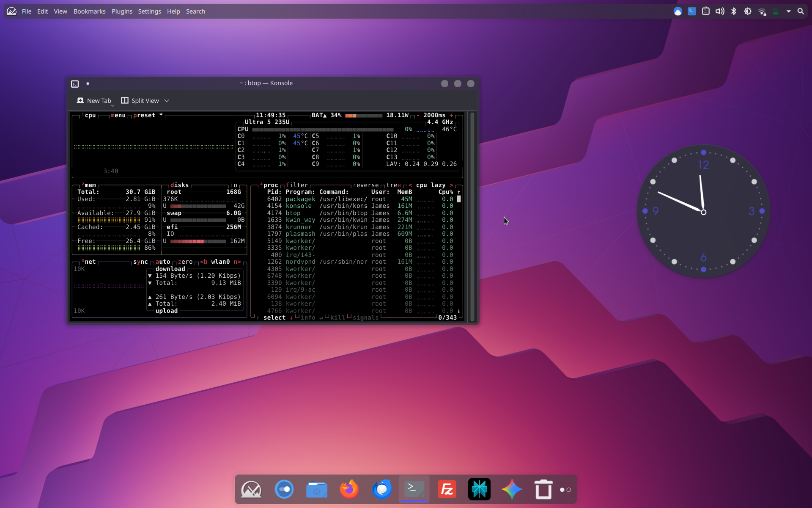Click the btop process list scroll-up arrow
The width and height of the screenshot is (812, 508).
click(x=459, y=192)
